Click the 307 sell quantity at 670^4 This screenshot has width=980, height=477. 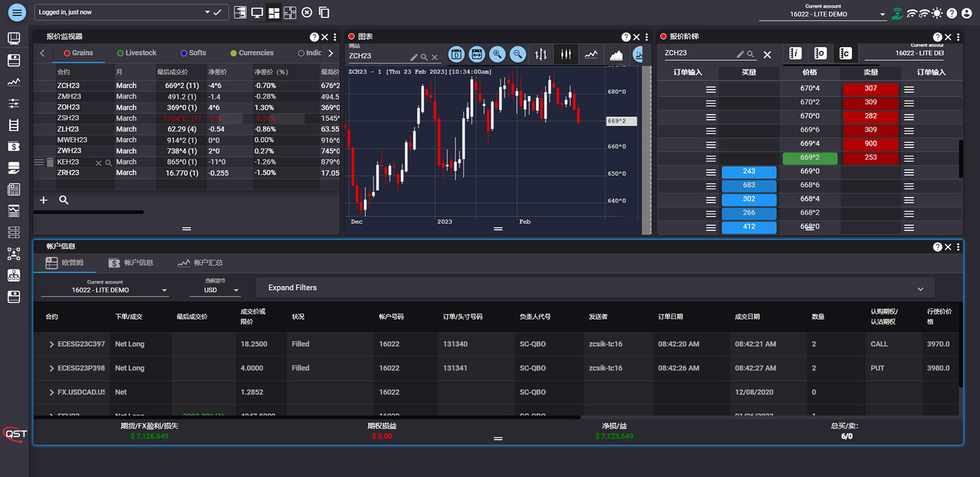[x=870, y=89]
